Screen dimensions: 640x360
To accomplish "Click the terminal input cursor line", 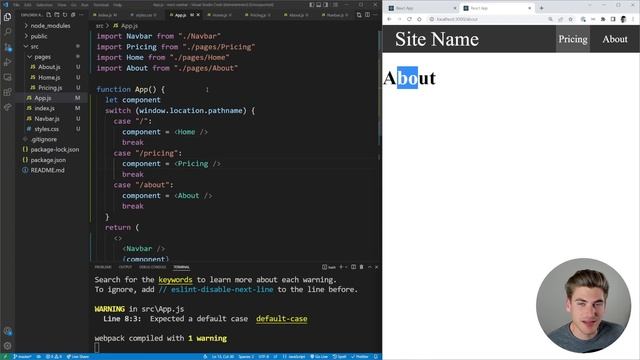I will tap(97, 348).
